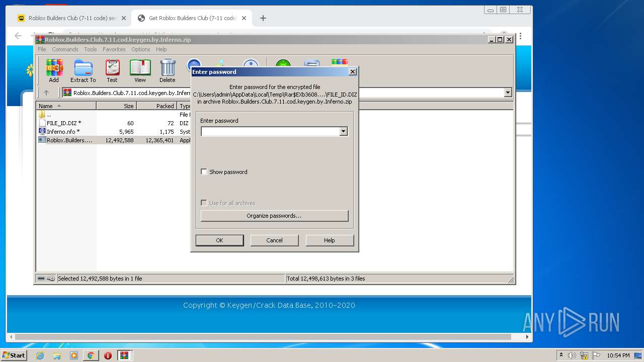The height and width of the screenshot is (362, 644).
Task: Click the 5,965 size cell
Action: 126,132
